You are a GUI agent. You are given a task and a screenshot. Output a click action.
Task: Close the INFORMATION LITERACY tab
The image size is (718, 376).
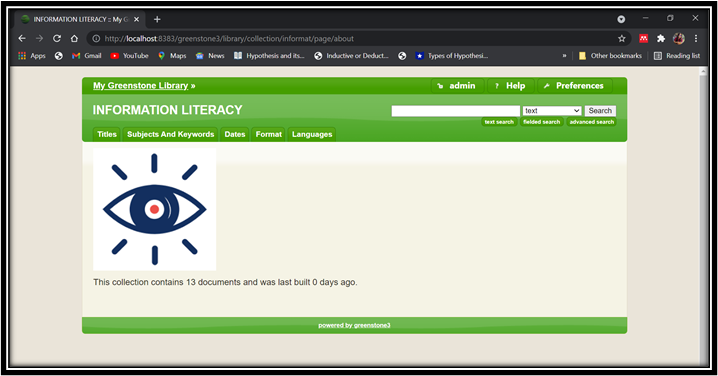pyautogui.click(x=136, y=19)
